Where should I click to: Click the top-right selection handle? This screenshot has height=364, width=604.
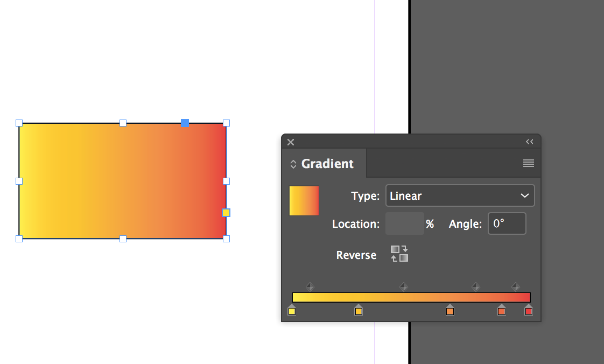coord(227,123)
